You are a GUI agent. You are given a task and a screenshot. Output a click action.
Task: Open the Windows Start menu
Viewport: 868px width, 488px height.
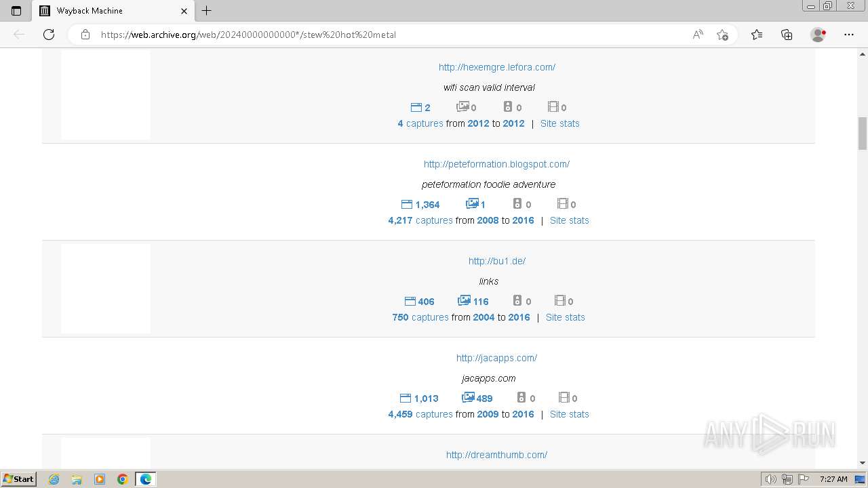tap(19, 479)
